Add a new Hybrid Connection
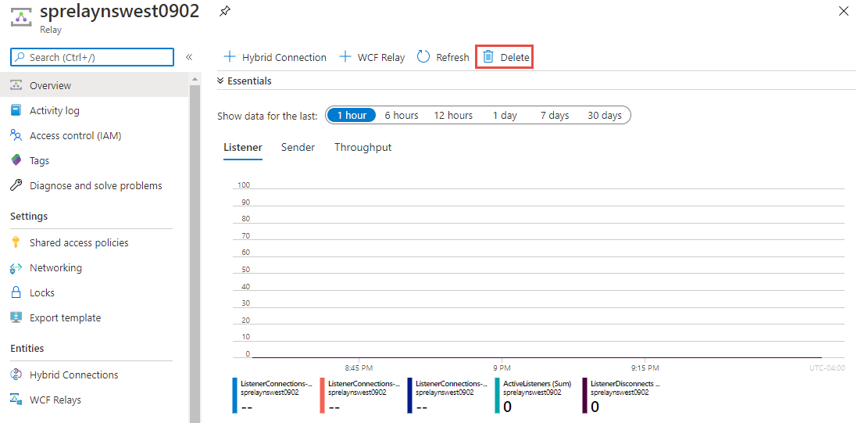 (x=275, y=57)
